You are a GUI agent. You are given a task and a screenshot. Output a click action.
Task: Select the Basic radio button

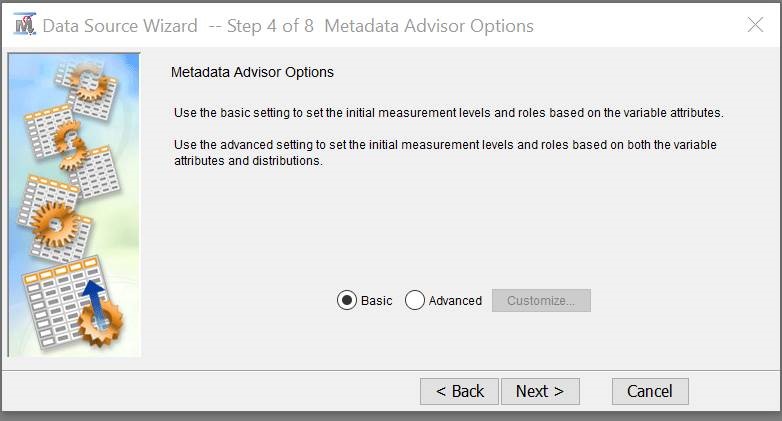point(347,301)
